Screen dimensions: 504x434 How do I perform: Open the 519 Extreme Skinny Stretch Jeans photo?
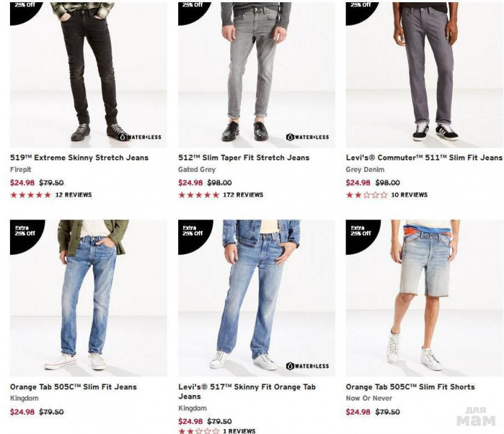[89, 75]
